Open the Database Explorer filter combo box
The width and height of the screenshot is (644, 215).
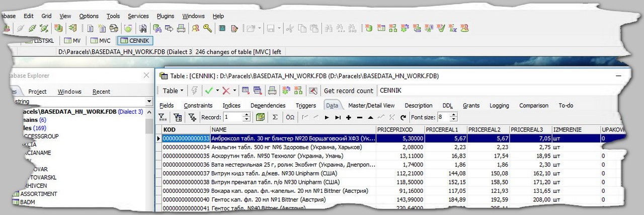click(148, 102)
